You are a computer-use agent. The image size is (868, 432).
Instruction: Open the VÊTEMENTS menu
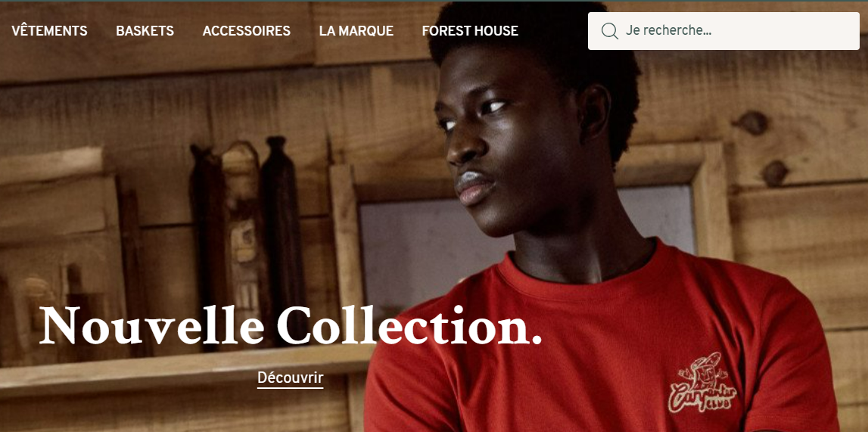[x=49, y=31]
